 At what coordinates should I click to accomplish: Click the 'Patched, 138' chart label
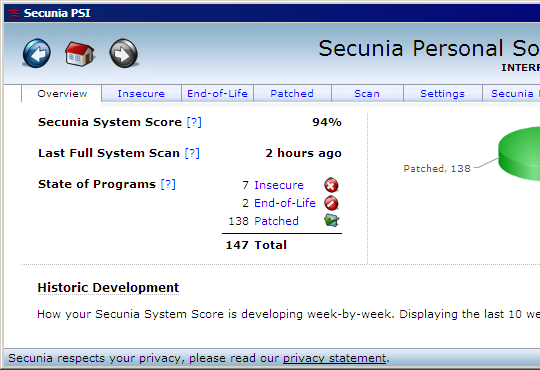pos(437,168)
